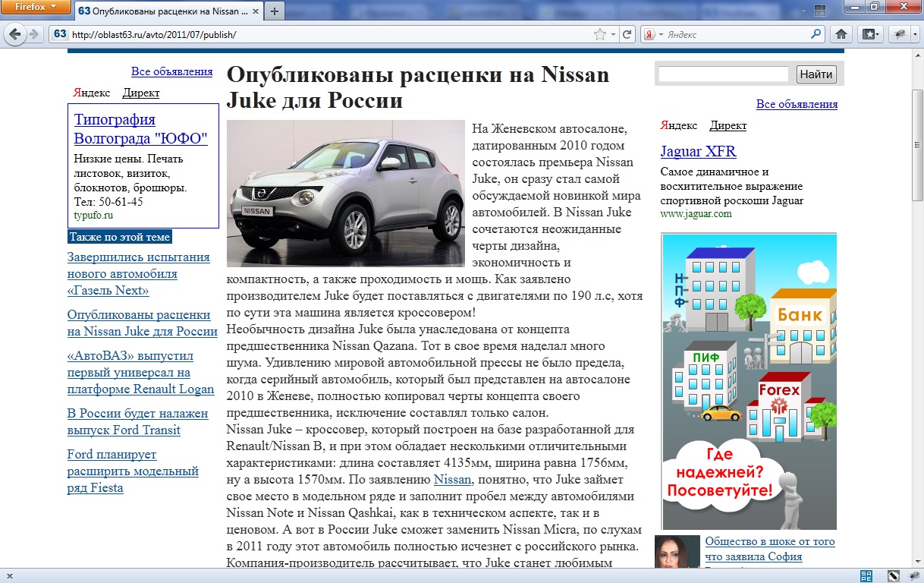Open Jaguar XFR ad link
The width and height of the screenshot is (924, 583).
point(698,151)
